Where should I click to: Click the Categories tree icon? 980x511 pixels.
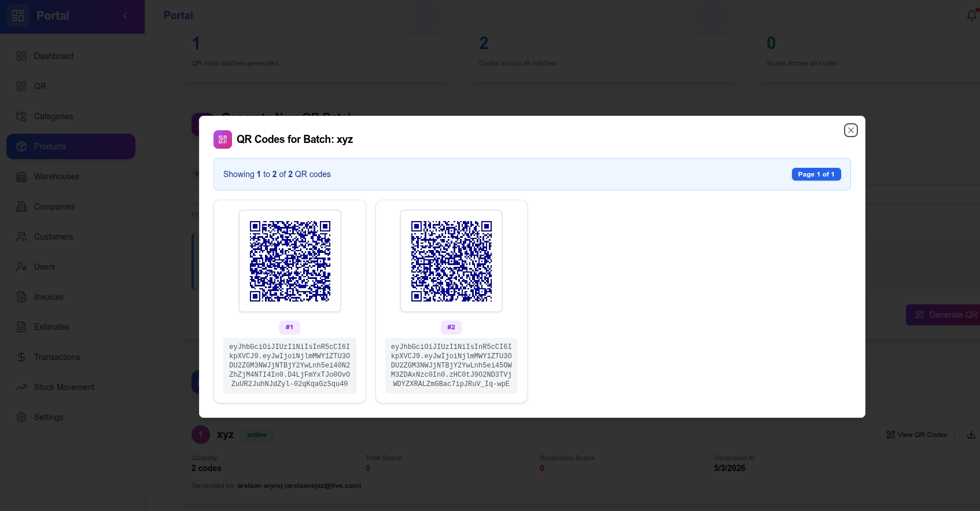(x=21, y=116)
